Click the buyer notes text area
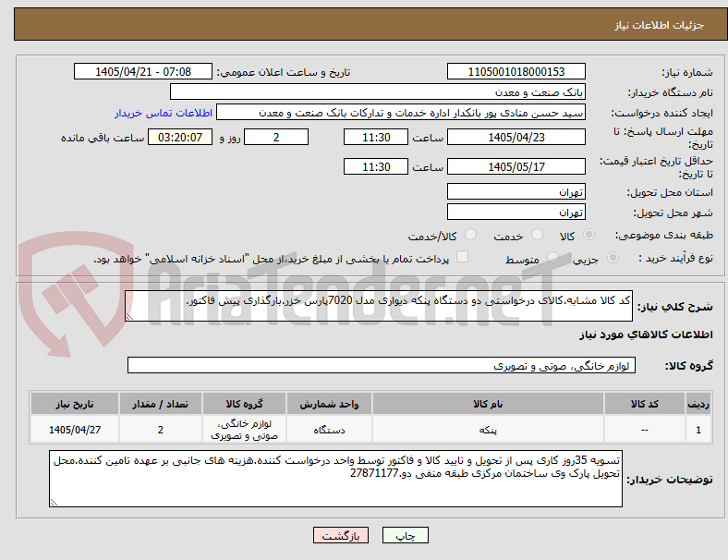The width and height of the screenshot is (728, 560). [x=335, y=479]
